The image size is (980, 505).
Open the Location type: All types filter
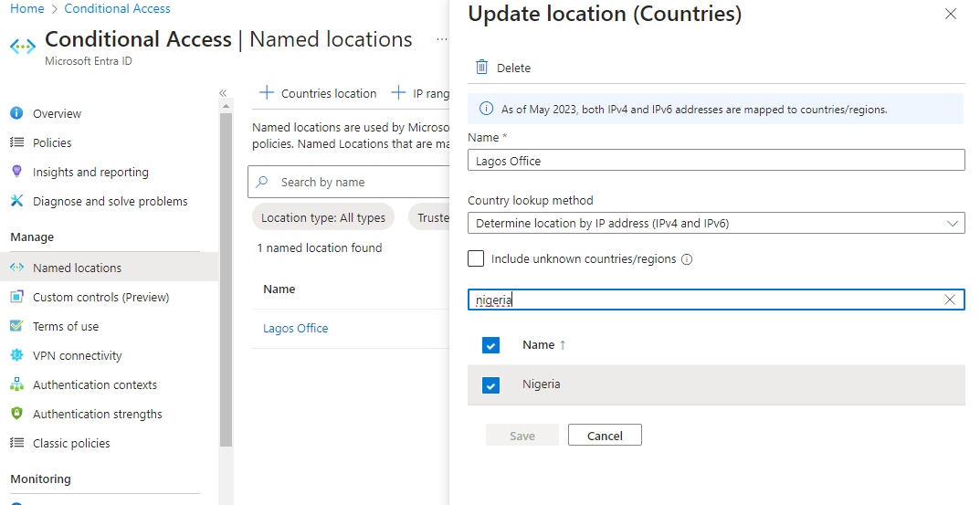point(323,217)
